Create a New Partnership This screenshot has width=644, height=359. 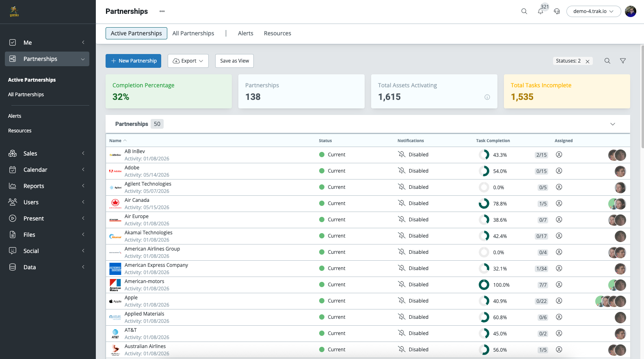[x=133, y=61]
